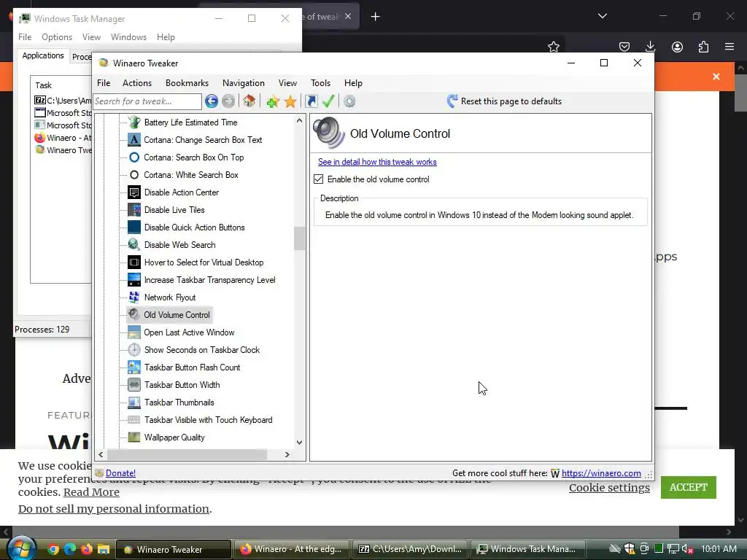Select Increase Taskbar Transparency Level
This screenshot has width=747, height=560.
click(x=209, y=280)
